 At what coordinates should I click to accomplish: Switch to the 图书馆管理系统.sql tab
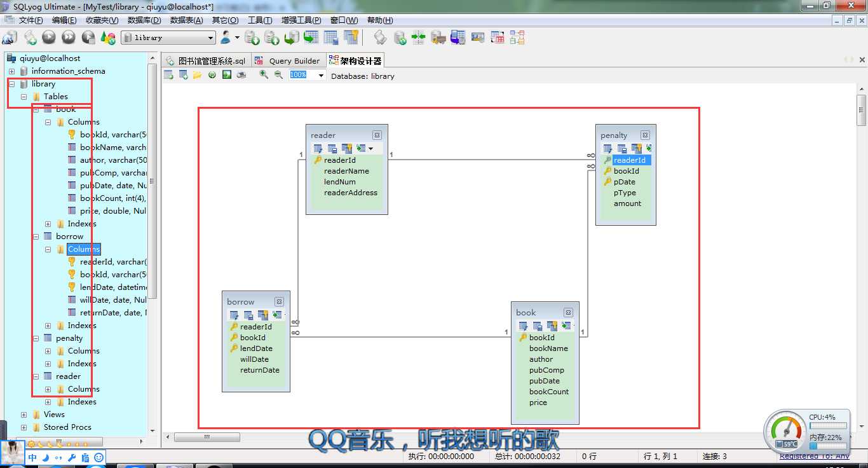206,60
